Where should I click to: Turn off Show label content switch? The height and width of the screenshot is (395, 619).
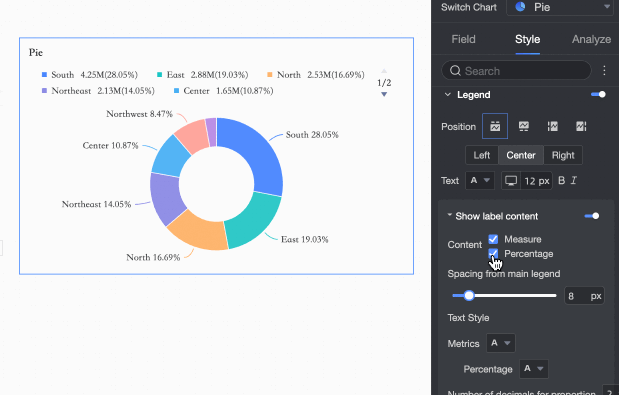pyautogui.click(x=592, y=216)
